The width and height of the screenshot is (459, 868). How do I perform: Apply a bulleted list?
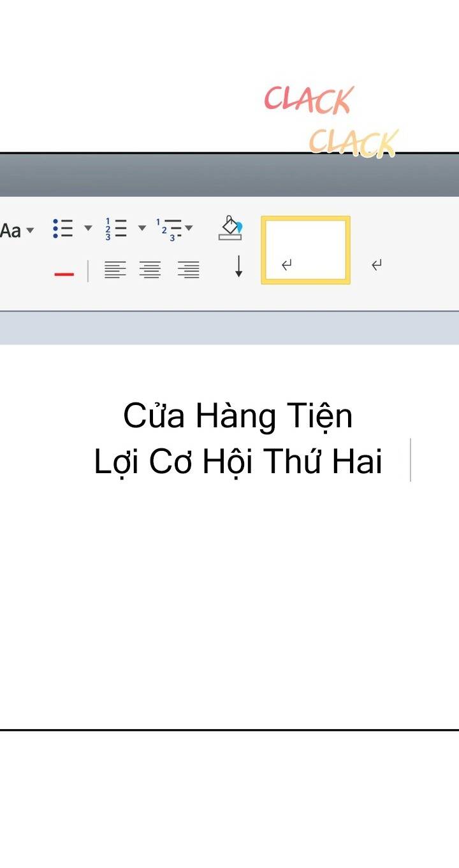coord(63,229)
